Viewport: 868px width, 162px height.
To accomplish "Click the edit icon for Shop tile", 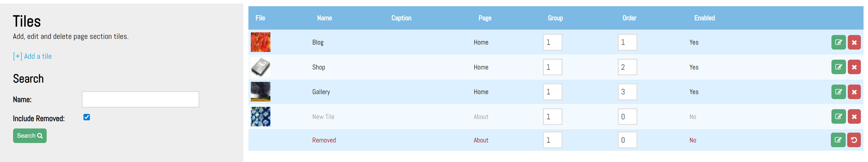I will (838, 67).
